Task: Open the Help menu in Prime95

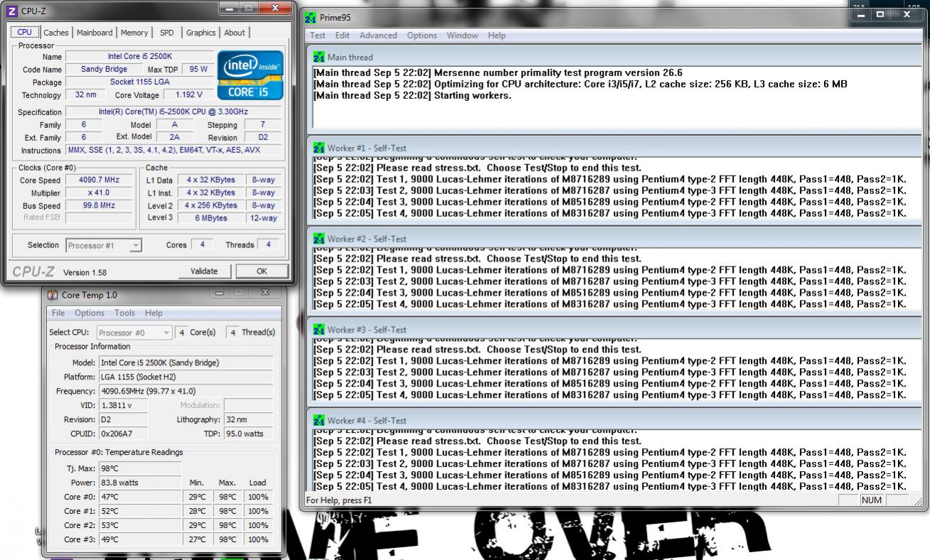Action: click(497, 36)
